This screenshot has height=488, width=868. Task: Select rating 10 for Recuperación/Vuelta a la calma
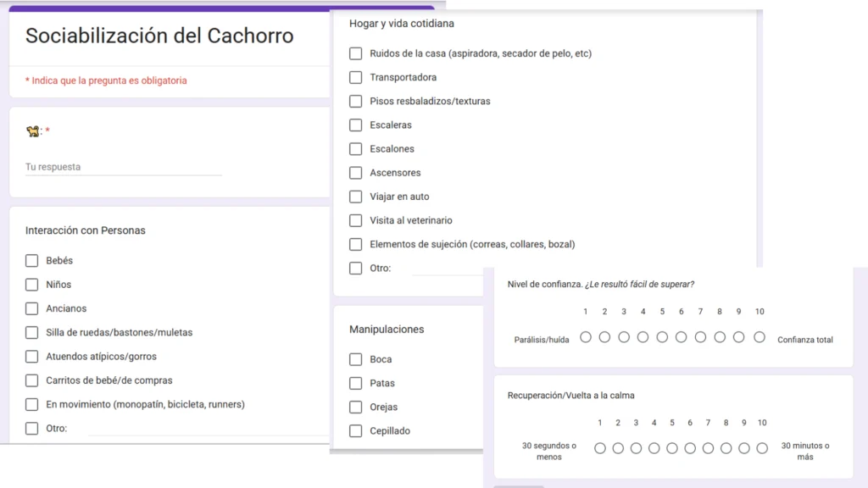coord(762,448)
